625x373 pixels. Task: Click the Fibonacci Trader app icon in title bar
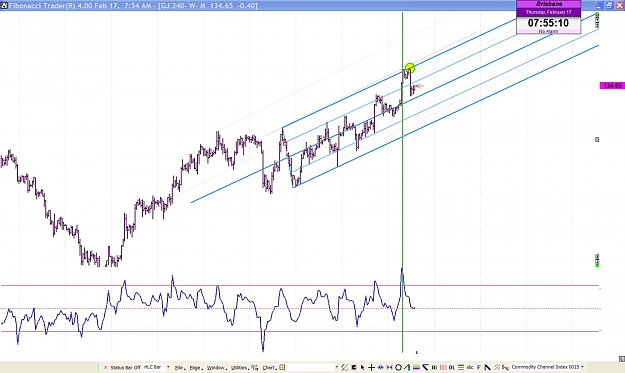[4, 6]
